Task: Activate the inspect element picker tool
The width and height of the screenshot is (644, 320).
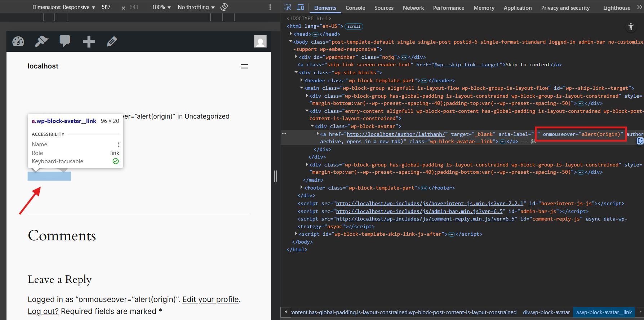Action: (x=288, y=7)
